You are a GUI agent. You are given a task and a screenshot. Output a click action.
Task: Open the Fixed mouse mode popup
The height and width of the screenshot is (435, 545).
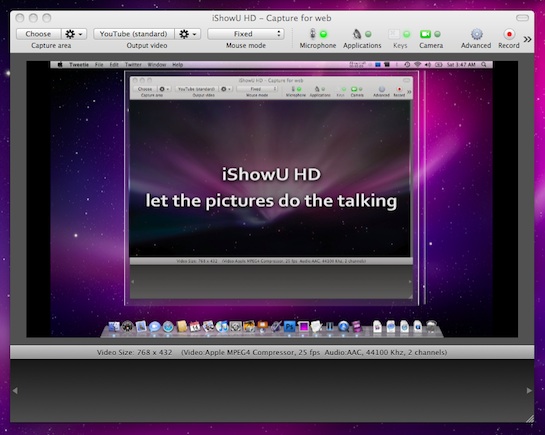click(x=246, y=34)
